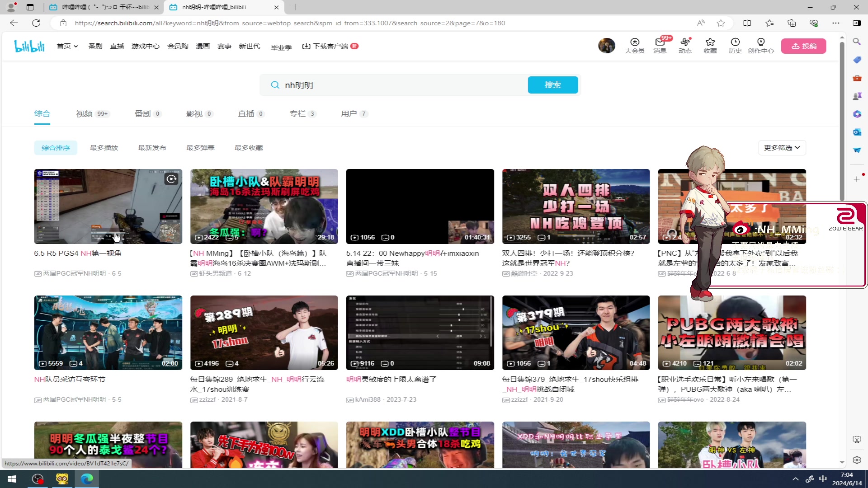868x488 pixels.
Task: Click the 搜索 search button
Action: (552, 85)
